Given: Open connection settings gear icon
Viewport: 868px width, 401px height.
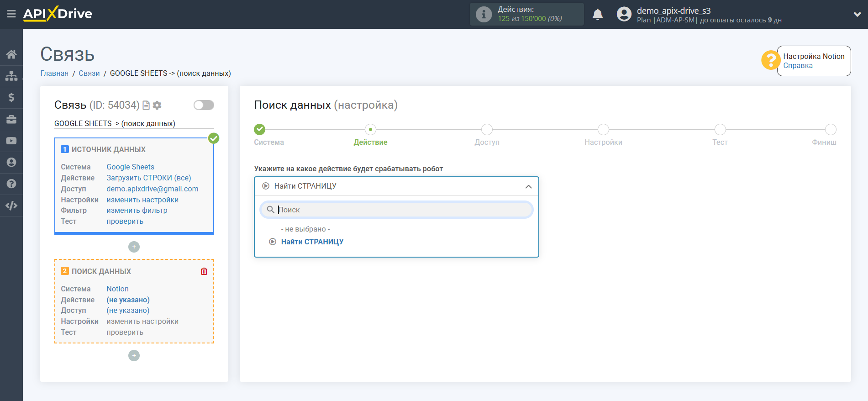Looking at the screenshot, I should (x=157, y=106).
